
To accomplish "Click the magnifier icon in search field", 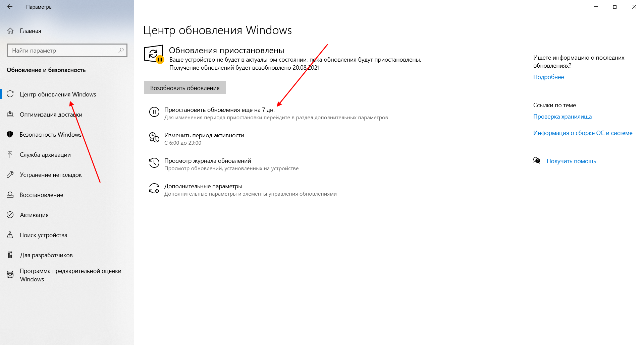I will [x=121, y=50].
